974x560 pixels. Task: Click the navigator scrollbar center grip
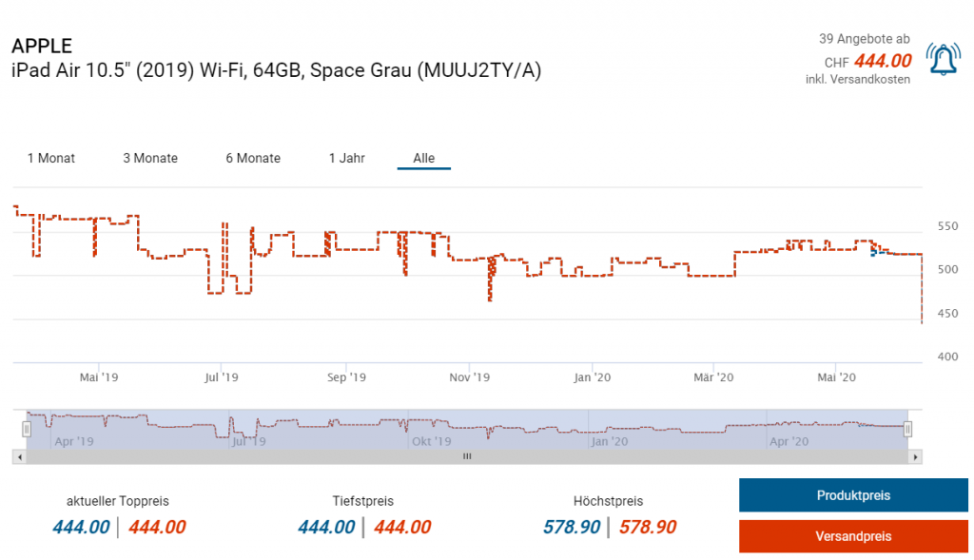467,456
